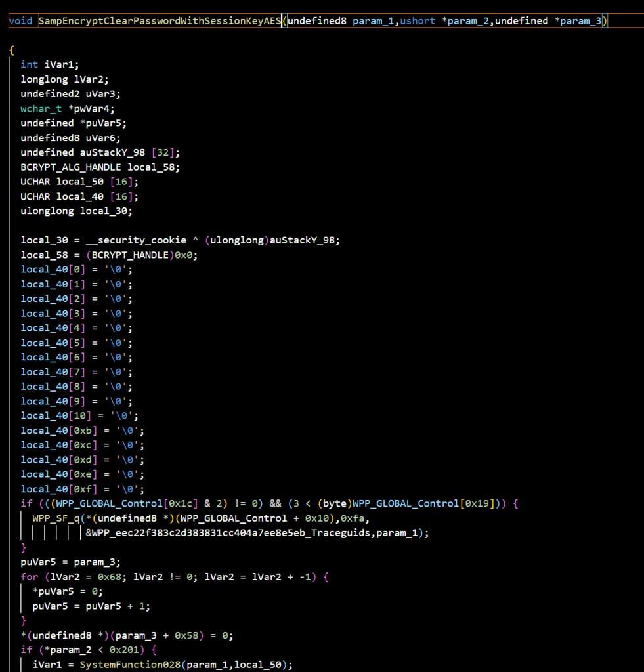Select the BCRYPT_ALG_HANDLE type declaration
Image resolution: width=644 pixels, height=672 pixels.
coord(71,167)
